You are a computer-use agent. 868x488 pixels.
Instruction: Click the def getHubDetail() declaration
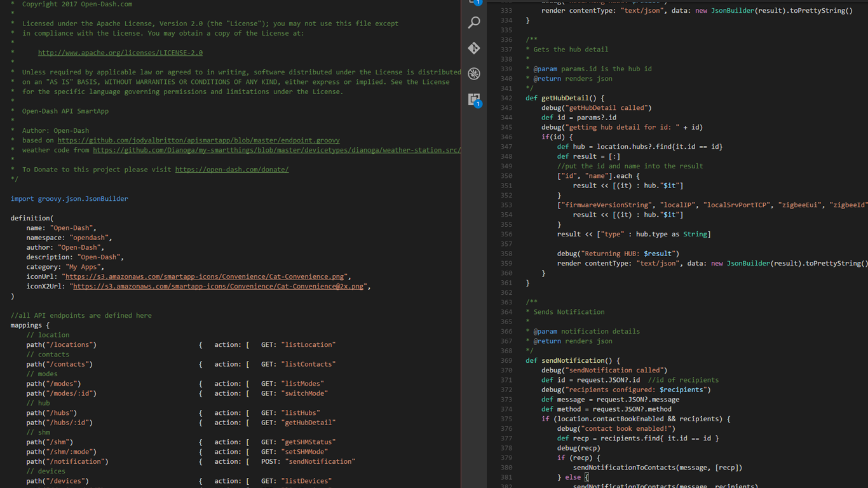pos(565,98)
